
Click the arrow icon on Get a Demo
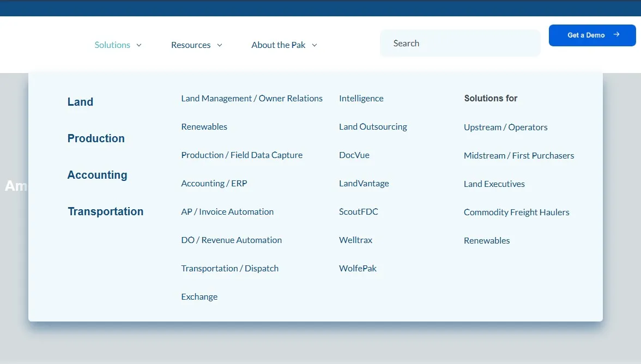click(615, 34)
